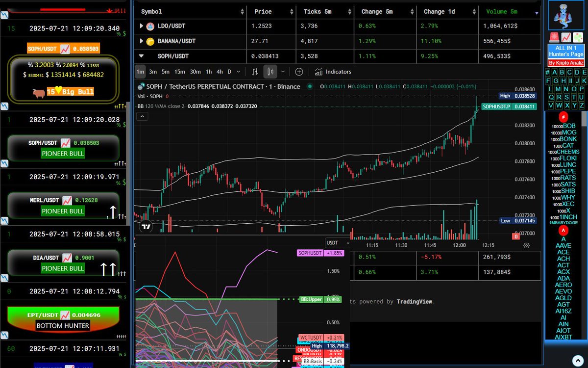
Task: Filter coins by letter K
Action: point(584,81)
